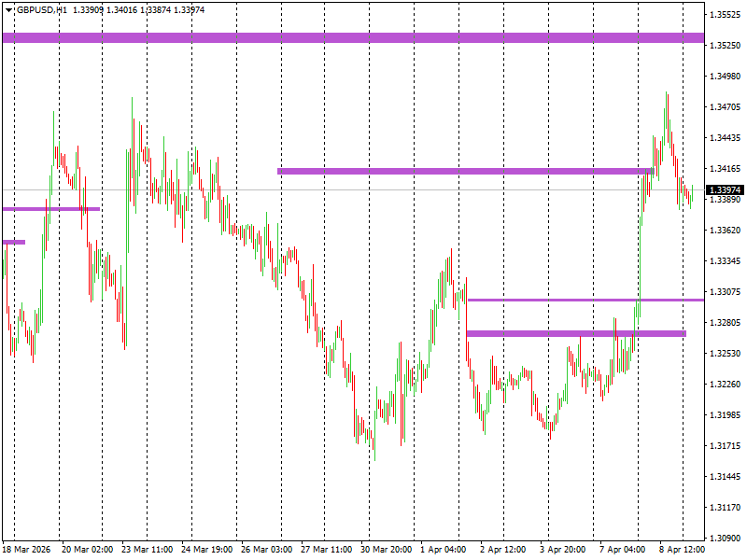Click the 18 Mar 2026 date label
Viewport: 747px width, 560px height.
(26, 550)
